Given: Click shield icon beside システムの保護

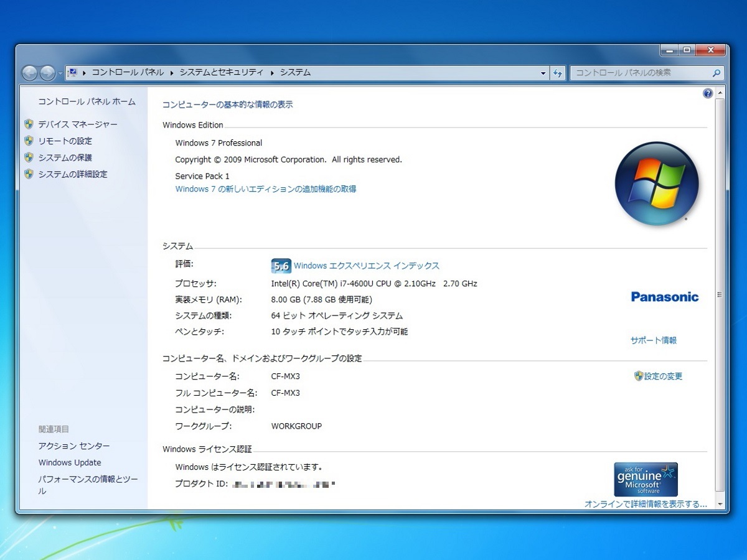Looking at the screenshot, I should point(29,157).
